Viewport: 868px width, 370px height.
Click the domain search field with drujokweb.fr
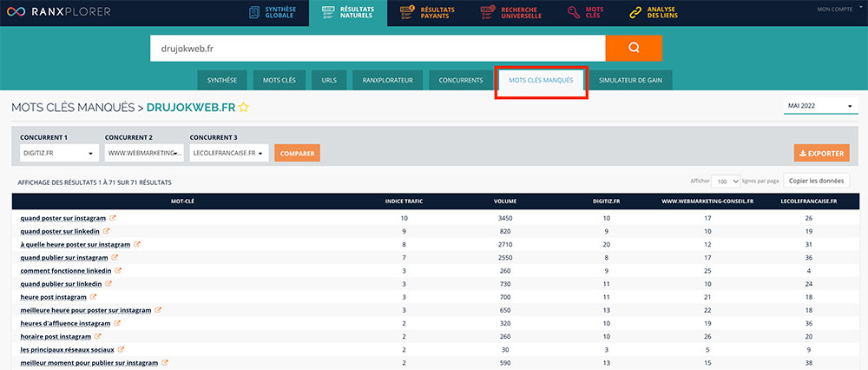378,48
